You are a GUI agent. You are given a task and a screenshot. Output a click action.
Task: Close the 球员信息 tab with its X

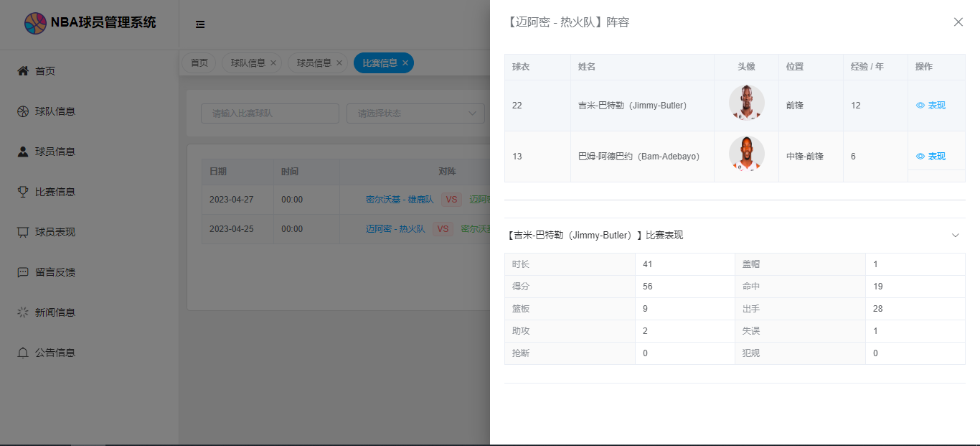pyautogui.click(x=339, y=63)
